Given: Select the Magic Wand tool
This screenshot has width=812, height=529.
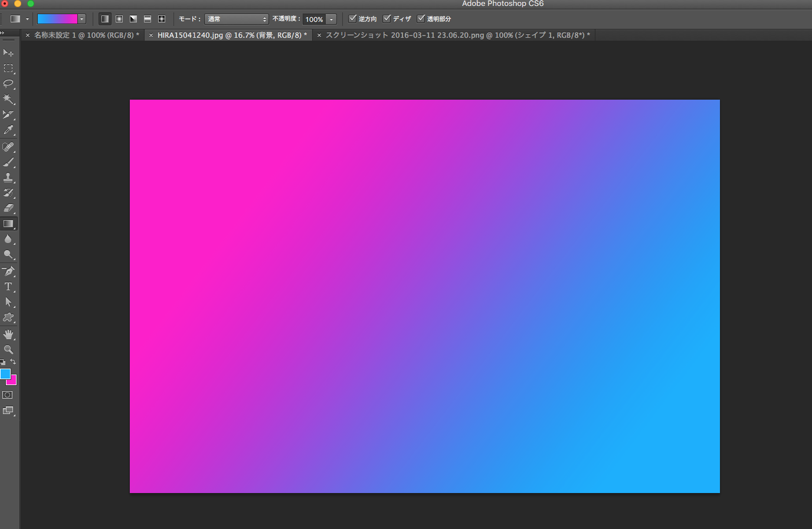Looking at the screenshot, I should (x=8, y=99).
